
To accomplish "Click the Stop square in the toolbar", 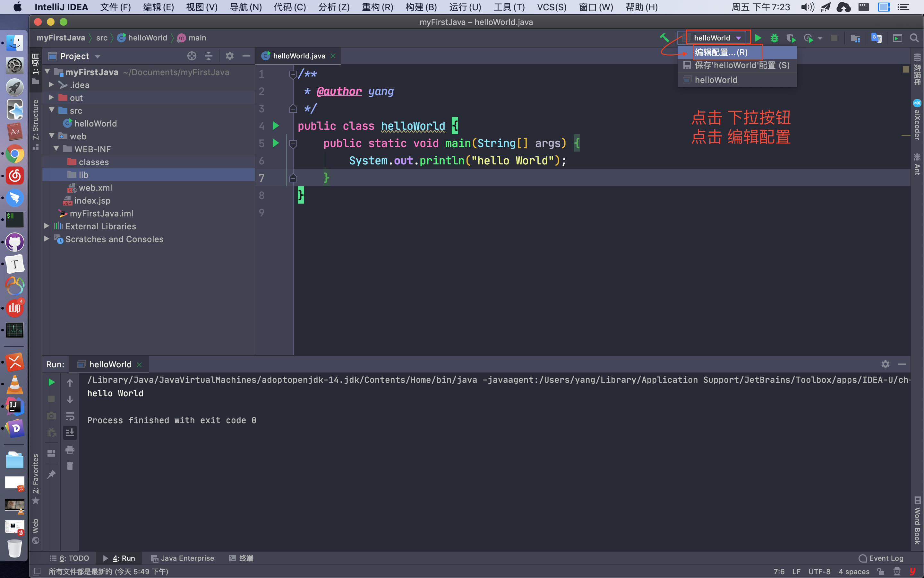I will click(834, 38).
